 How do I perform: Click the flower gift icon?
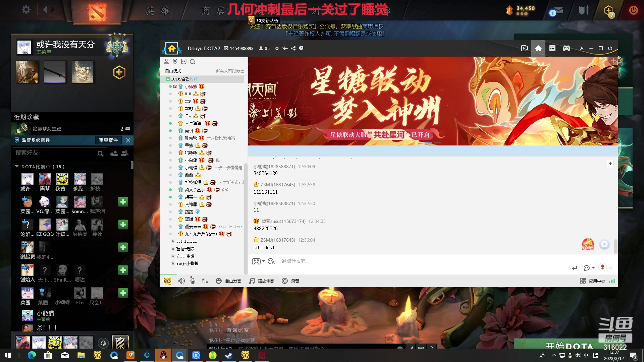[603, 267]
